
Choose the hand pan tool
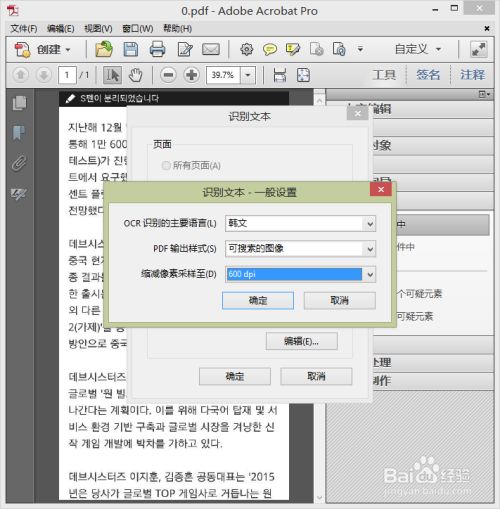(135, 75)
